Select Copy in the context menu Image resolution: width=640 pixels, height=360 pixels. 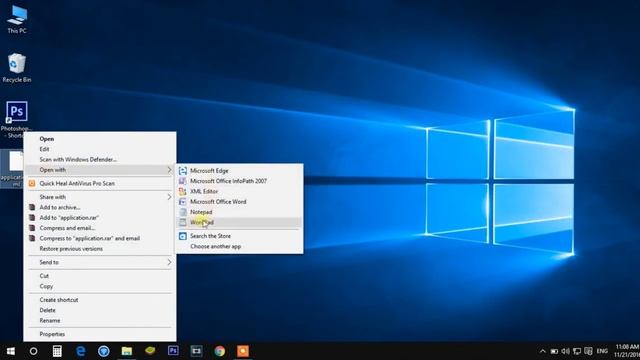pyautogui.click(x=100, y=287)
